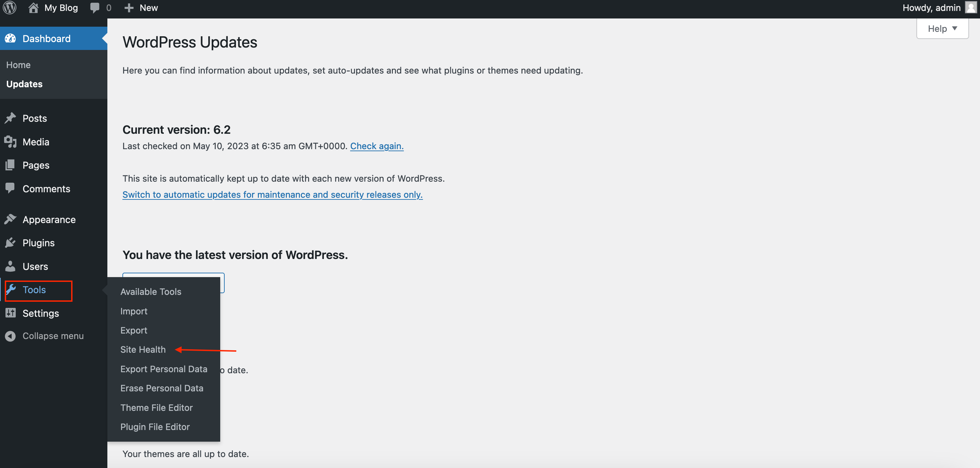Click the Users person icon

10,266
